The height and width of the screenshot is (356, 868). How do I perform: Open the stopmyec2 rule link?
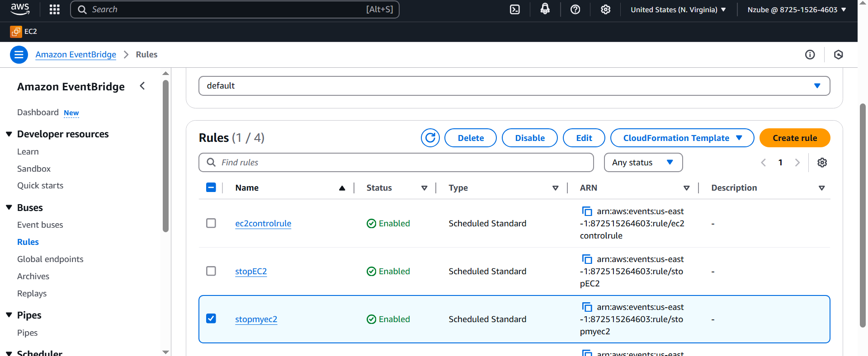click(256, 319)
